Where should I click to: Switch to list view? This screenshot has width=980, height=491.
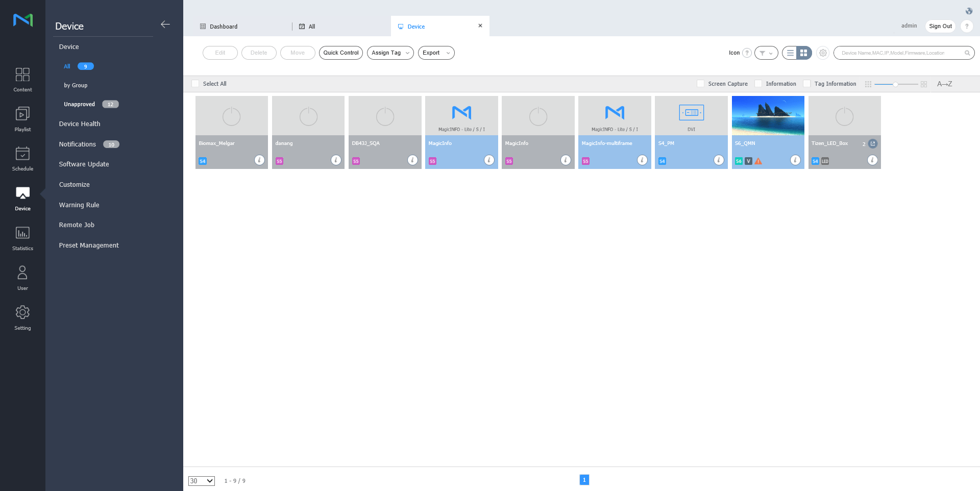click(x=790, y=53)
